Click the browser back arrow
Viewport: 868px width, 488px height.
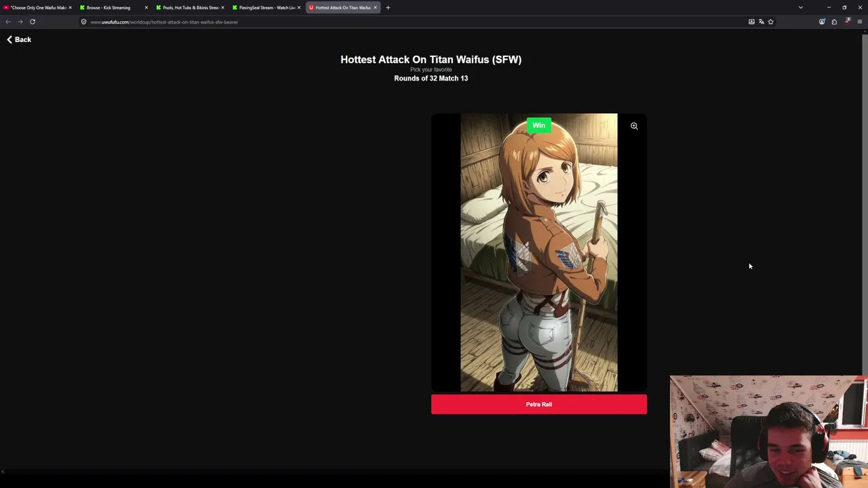(8, 22)
